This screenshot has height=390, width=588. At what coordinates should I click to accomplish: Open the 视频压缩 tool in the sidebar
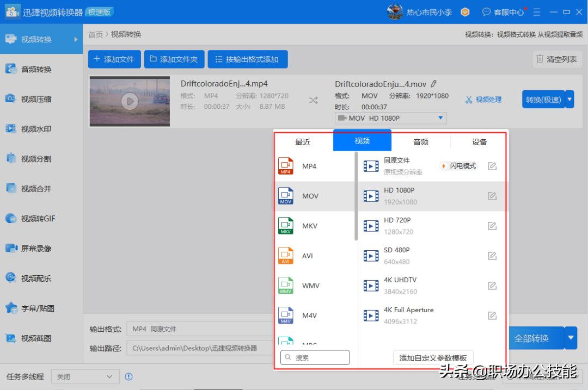point(37,98)
